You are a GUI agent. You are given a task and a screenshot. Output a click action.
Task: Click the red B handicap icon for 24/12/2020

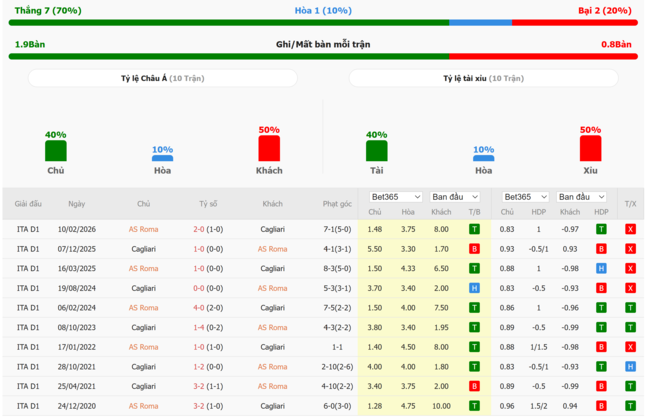point(601,406)
